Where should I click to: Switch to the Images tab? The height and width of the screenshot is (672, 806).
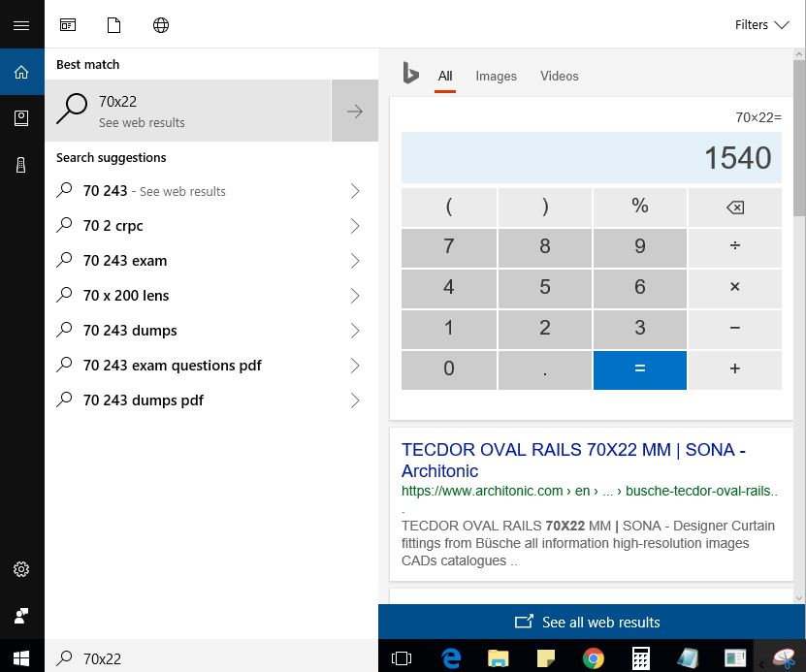click(x=496, y=76)
